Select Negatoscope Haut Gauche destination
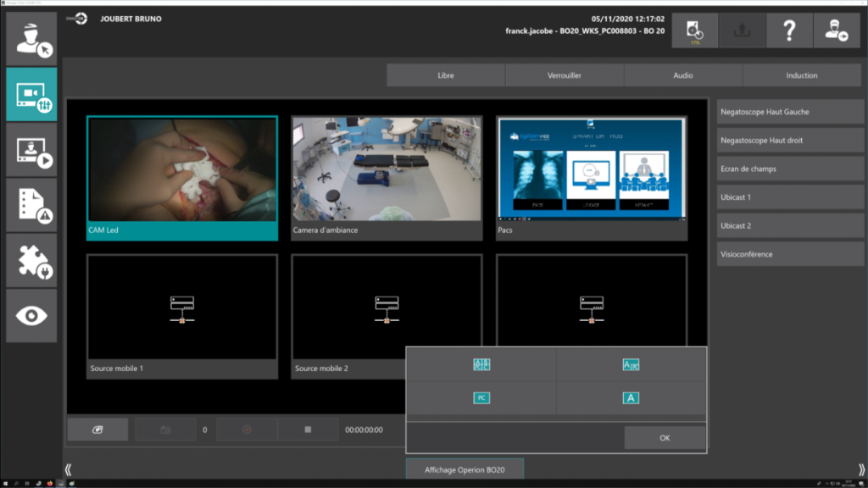Screen dimensions: 868x488 790,111
